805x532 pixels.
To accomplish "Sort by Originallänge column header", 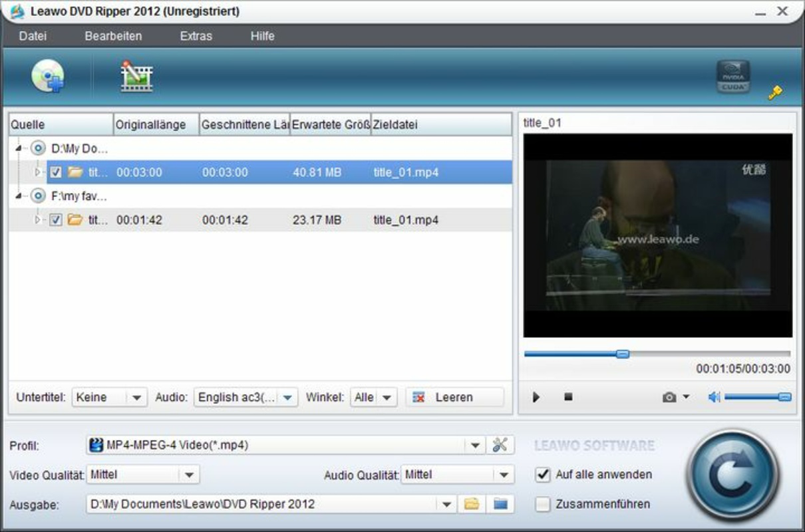I will click(x=156, y=124).
